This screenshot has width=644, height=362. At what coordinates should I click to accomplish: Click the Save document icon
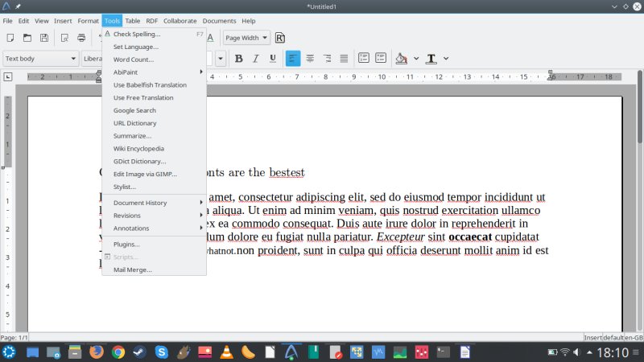tap(44, 38)
